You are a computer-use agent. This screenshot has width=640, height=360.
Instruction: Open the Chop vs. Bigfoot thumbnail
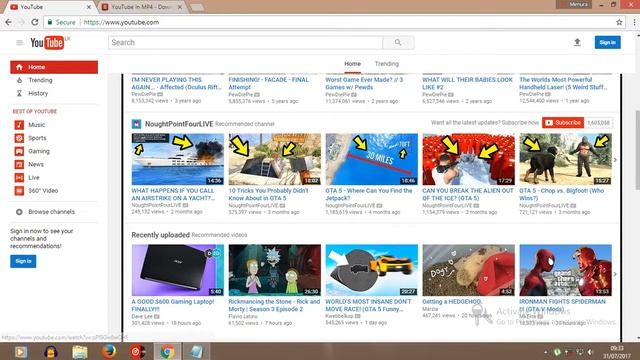(x=565, y=159)
